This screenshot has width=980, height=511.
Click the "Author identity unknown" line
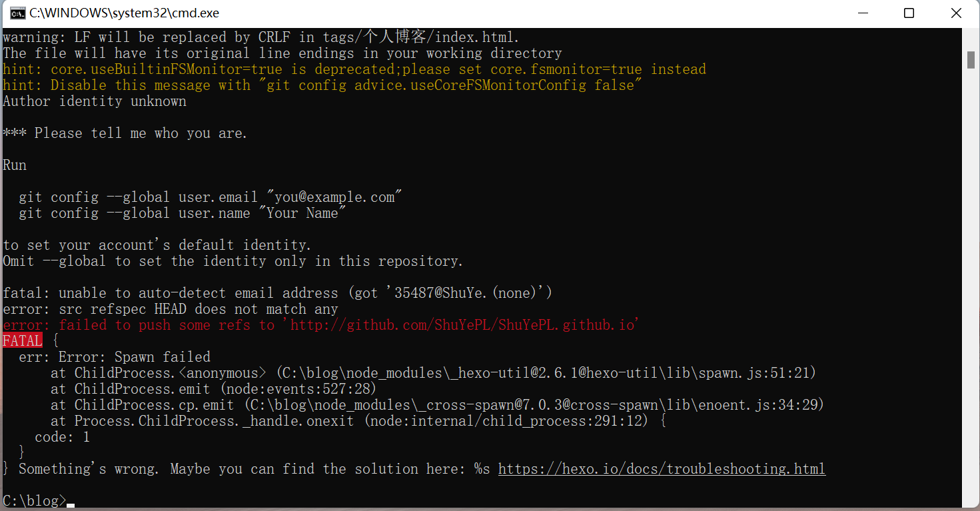(x=95, y=101)
